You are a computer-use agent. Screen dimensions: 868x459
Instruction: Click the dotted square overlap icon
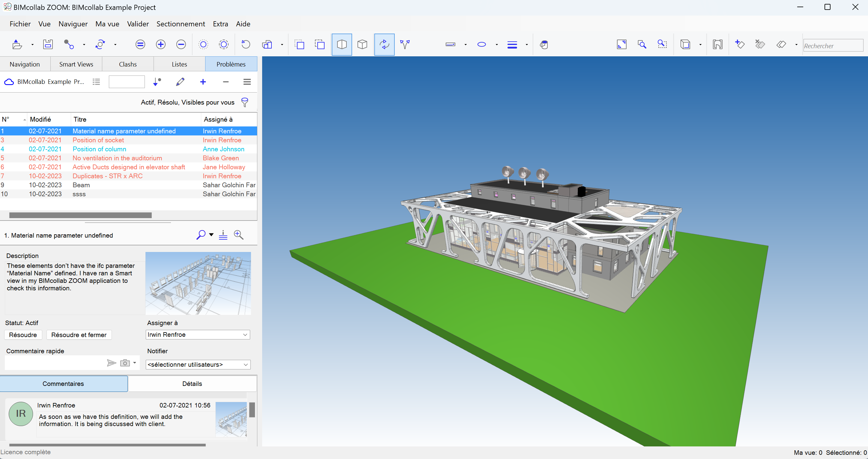[299, 44]
